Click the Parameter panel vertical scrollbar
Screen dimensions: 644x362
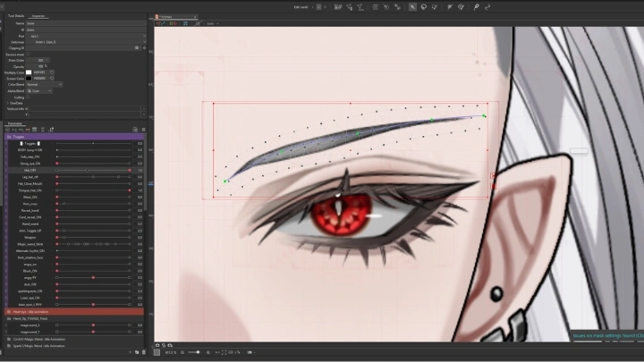pos(146,173)
